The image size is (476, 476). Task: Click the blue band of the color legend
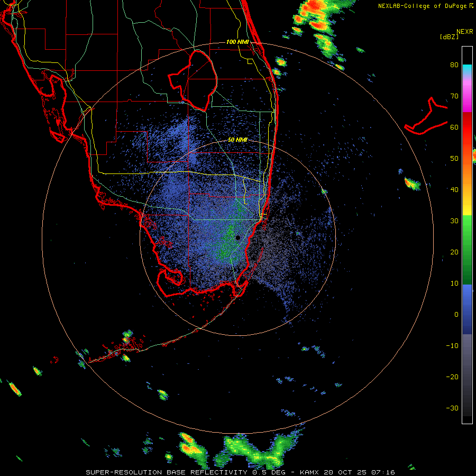[467, 309]
